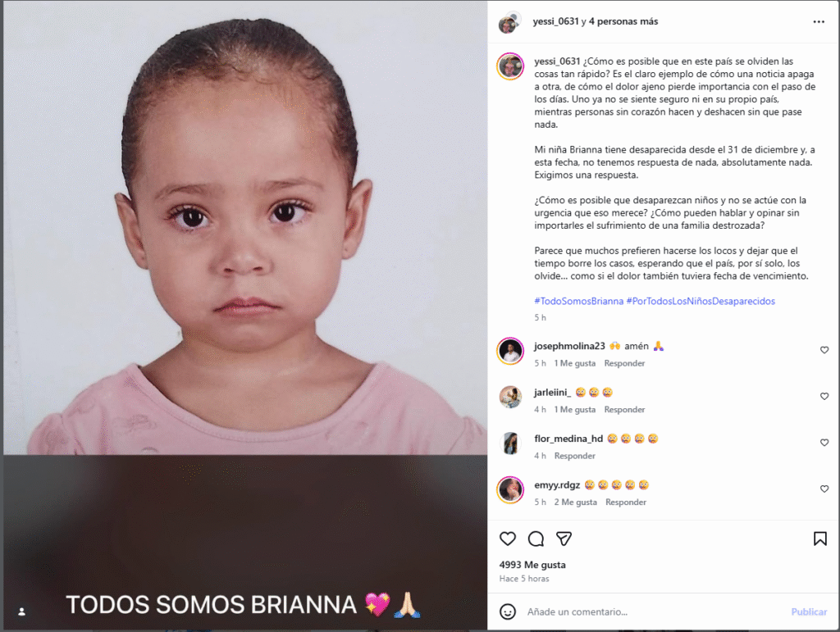
Task: Click the Publicar button
Action: [809, 612]
